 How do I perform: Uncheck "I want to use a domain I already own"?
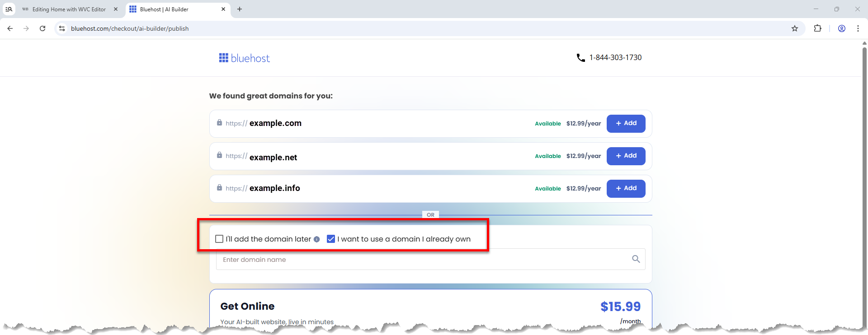(x=331, y=239)
